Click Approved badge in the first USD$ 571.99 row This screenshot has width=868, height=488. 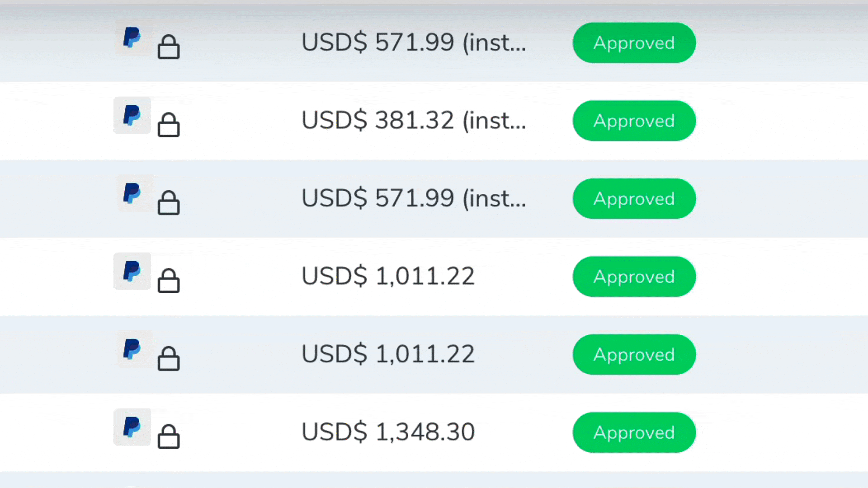click(x=634, y=43)
